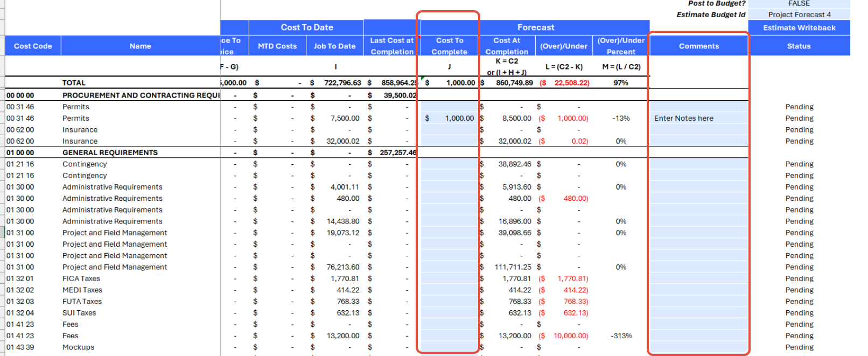Select the Last Cost at Completion header
868x356 pixels.
pos(391,46)
